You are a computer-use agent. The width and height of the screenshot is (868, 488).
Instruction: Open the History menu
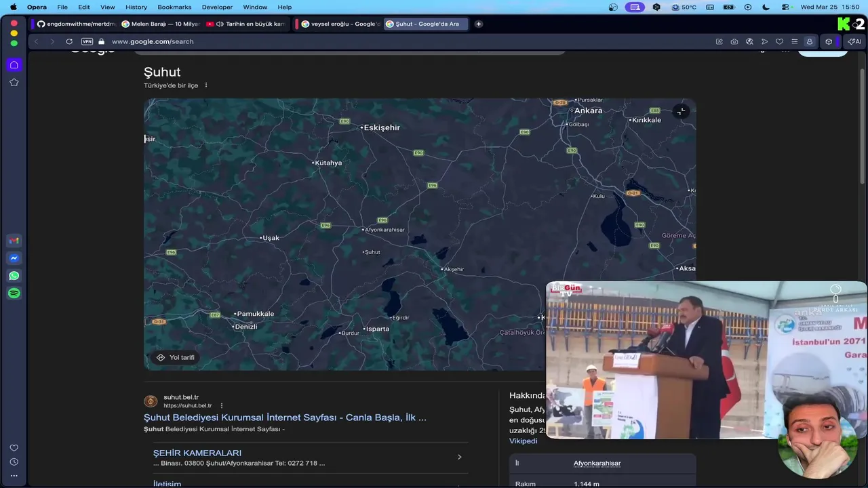[x=136, y=7]
